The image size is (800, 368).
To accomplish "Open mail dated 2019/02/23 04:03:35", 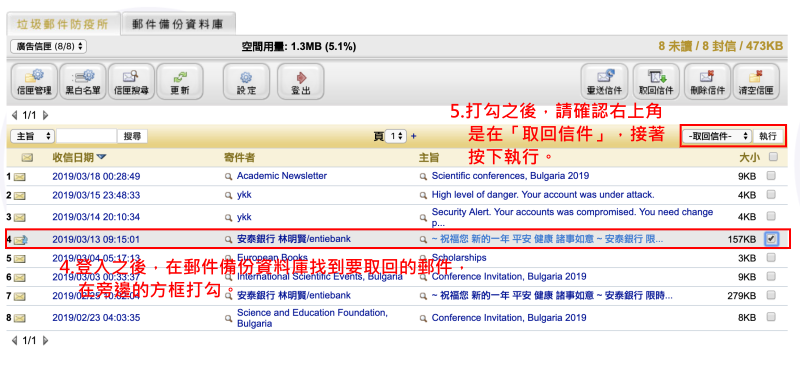I will 96,318.
